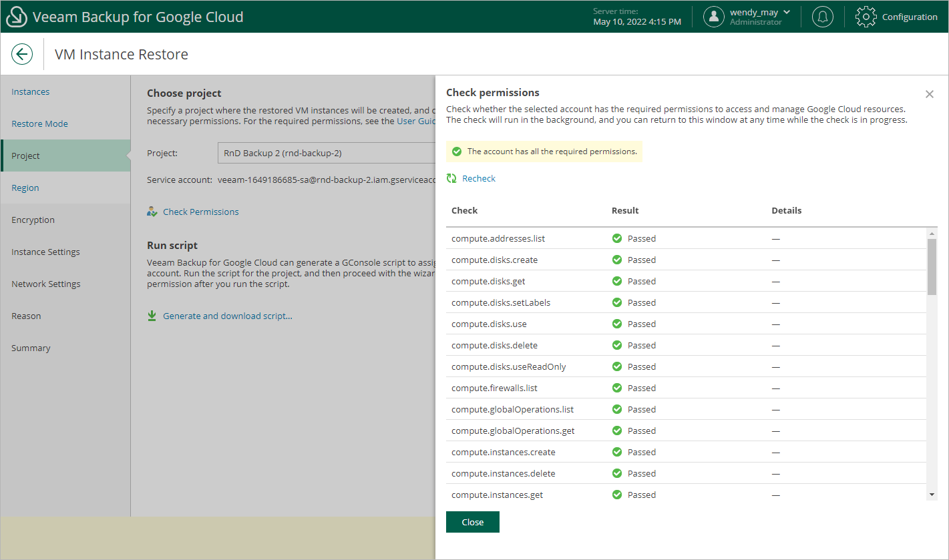Viewport: 949px width, 560px height.
Task: Click the Recheck refresh icon
Action: (451, 178)
